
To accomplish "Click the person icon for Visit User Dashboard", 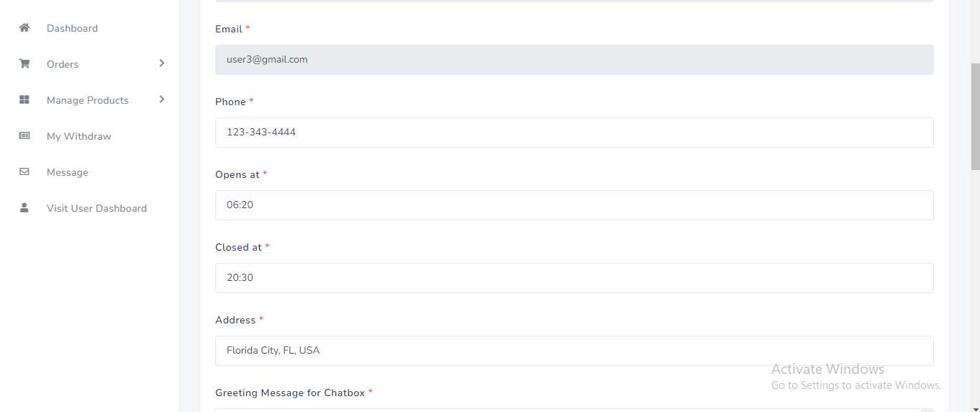I will tap(24, 208).
